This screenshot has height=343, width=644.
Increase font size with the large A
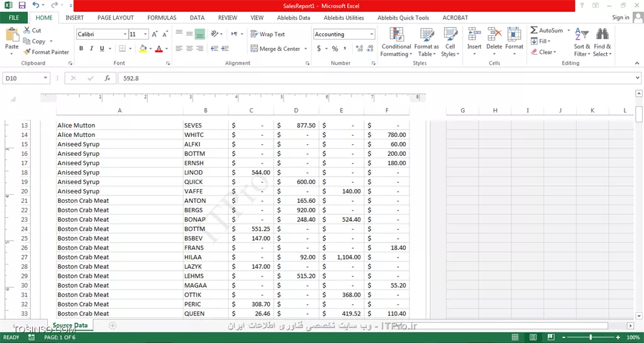pos(155,35)
